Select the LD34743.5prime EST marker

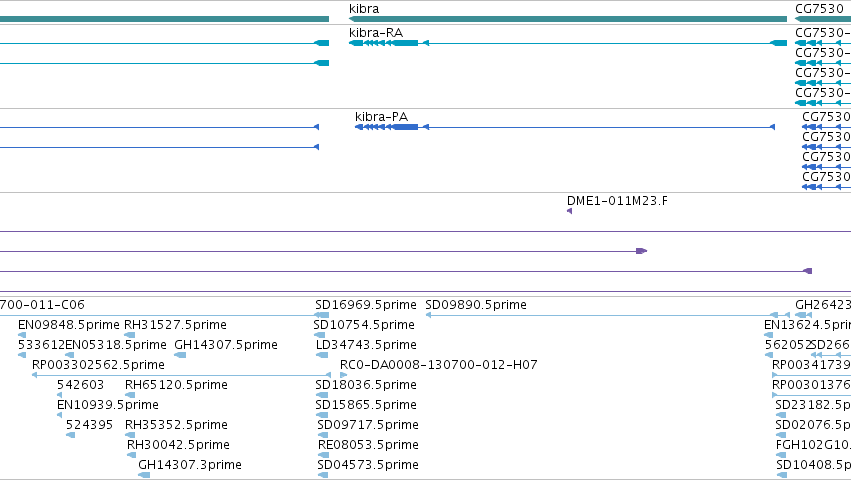pos(322,355)
